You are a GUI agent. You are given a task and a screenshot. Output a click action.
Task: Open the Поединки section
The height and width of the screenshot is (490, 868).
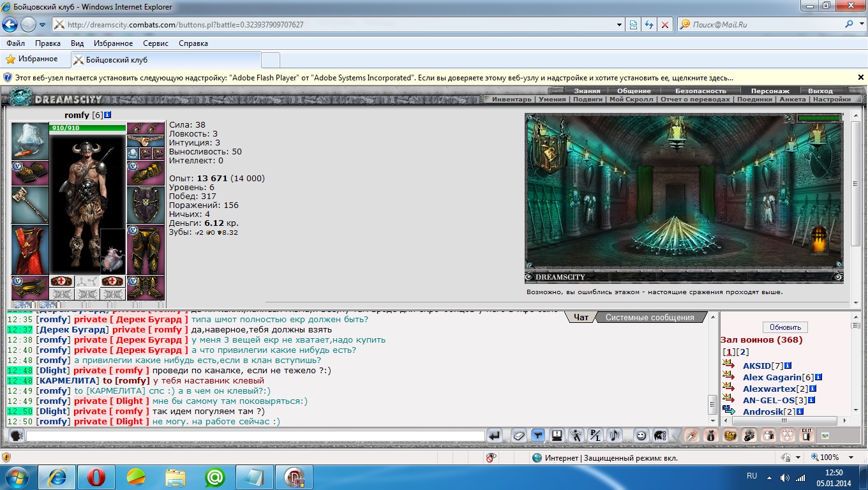(753, 99)
